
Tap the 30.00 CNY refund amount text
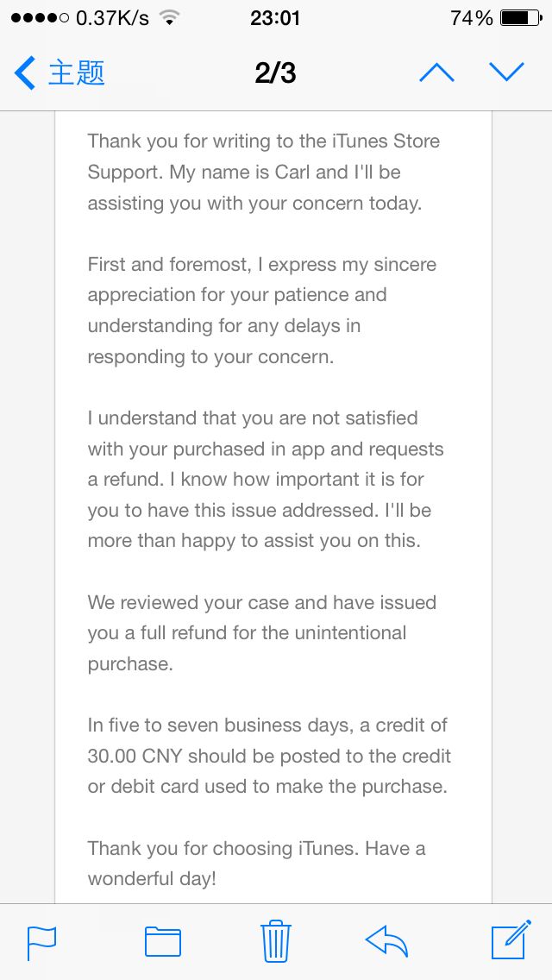click(x=135, y=757)
